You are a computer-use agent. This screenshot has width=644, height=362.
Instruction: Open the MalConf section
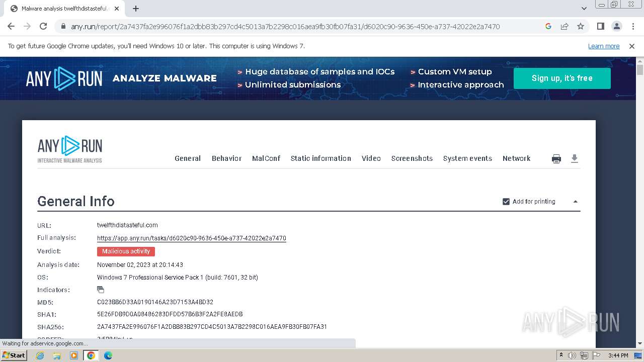[266, 158]
